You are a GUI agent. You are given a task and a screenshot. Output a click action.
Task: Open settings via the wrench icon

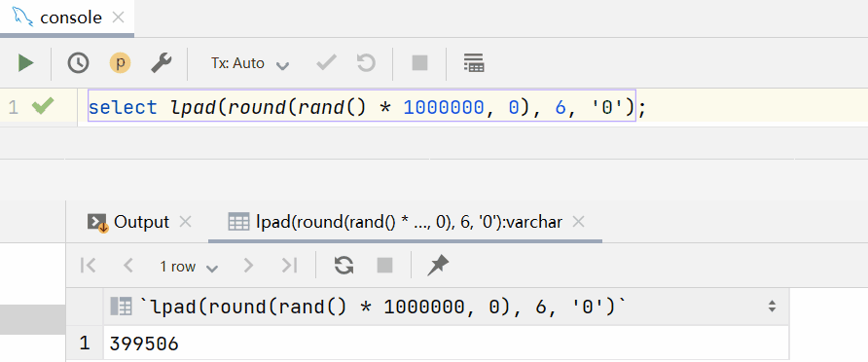(x=162, y=63)
